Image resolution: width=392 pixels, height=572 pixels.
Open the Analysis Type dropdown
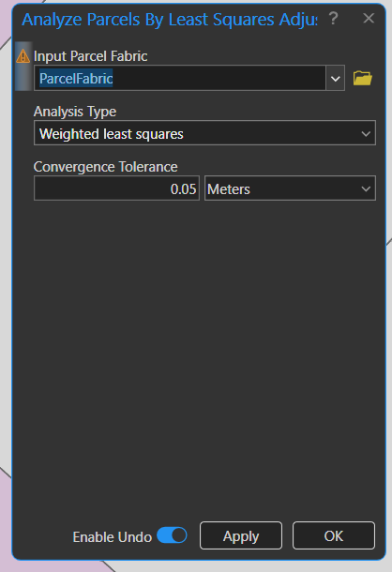(x=204, y=133)
